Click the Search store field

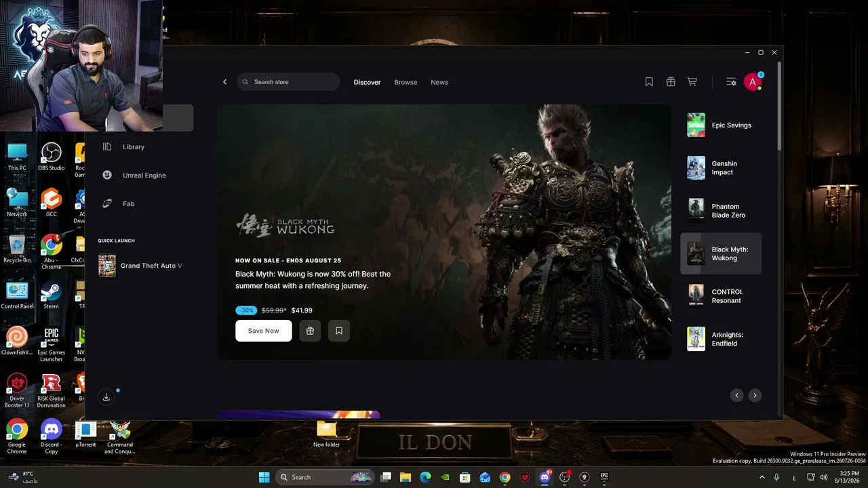pyautogui.click(x=288, y=82)
